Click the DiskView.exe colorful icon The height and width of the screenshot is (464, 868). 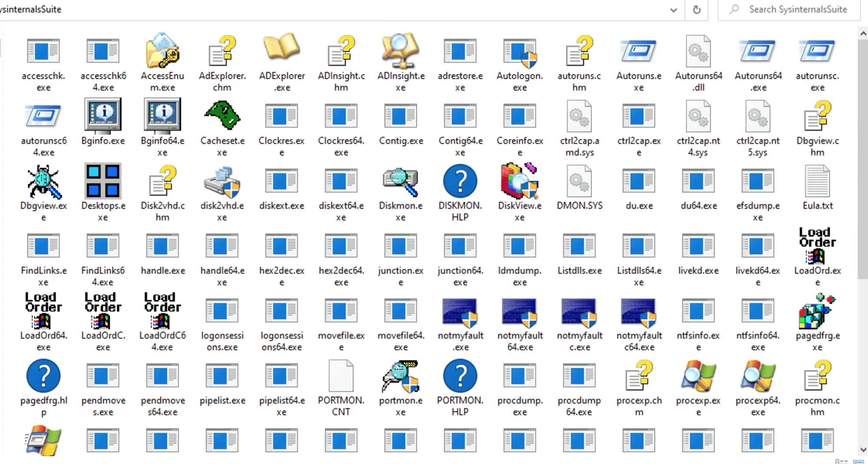click(x=520, y=181)
